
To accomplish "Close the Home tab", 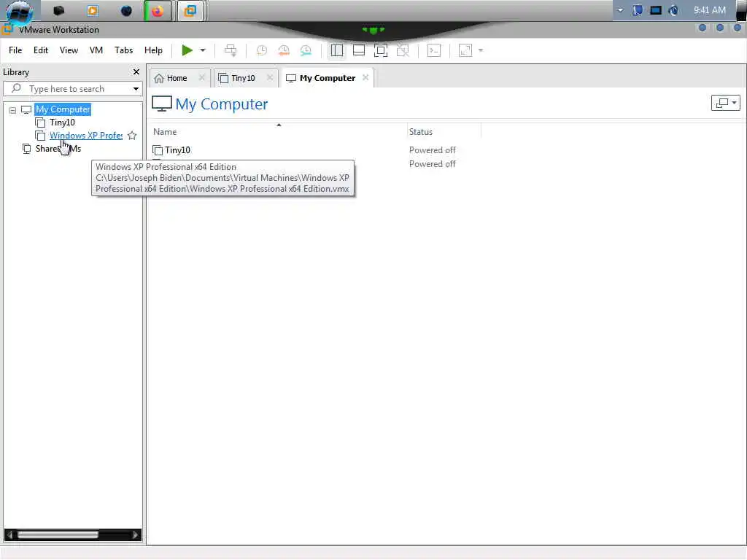I will click(201, 77).
